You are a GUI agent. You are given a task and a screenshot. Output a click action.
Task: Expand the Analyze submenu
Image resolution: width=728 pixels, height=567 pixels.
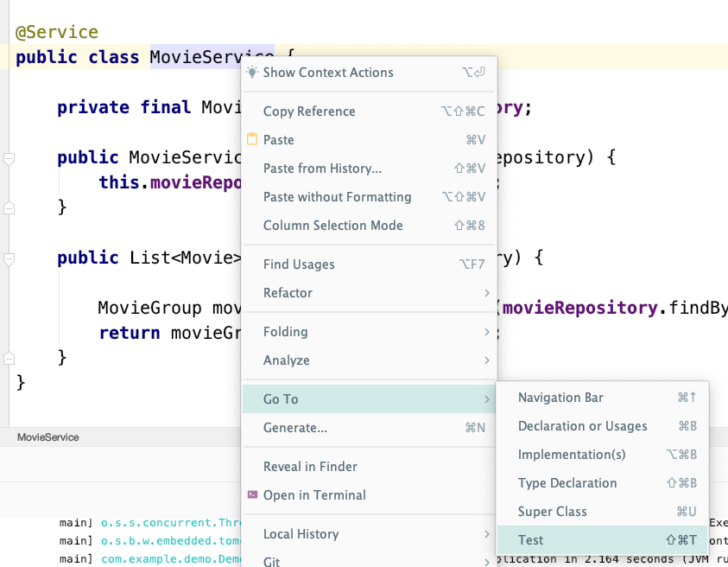(370, 360)
